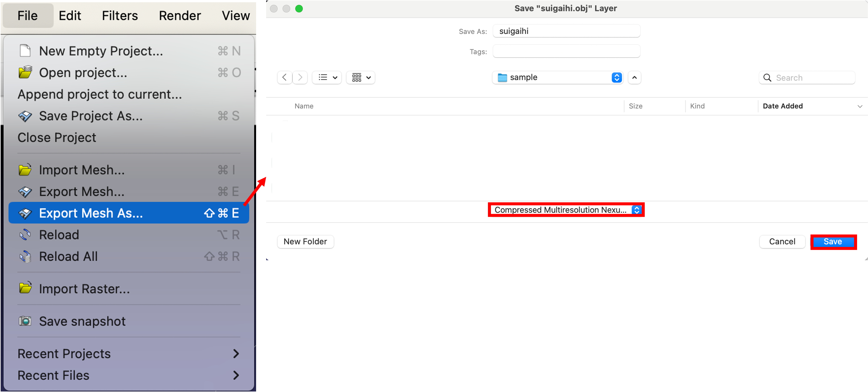Choose Save snapshot menu entry

tap(129, 321)
